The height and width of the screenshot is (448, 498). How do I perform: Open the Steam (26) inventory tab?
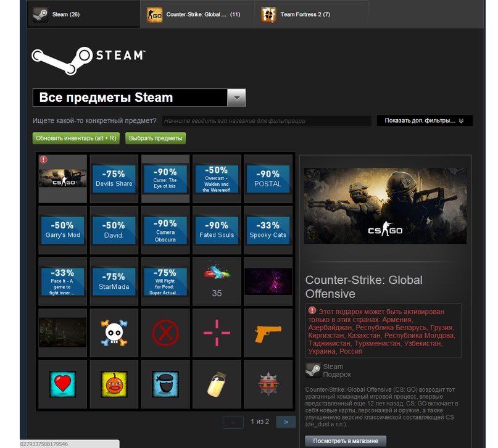pos(83,14)
